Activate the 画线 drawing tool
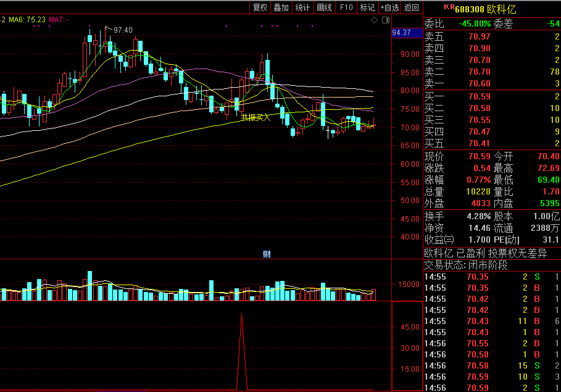The image size is (561, 392). point(325,7)
